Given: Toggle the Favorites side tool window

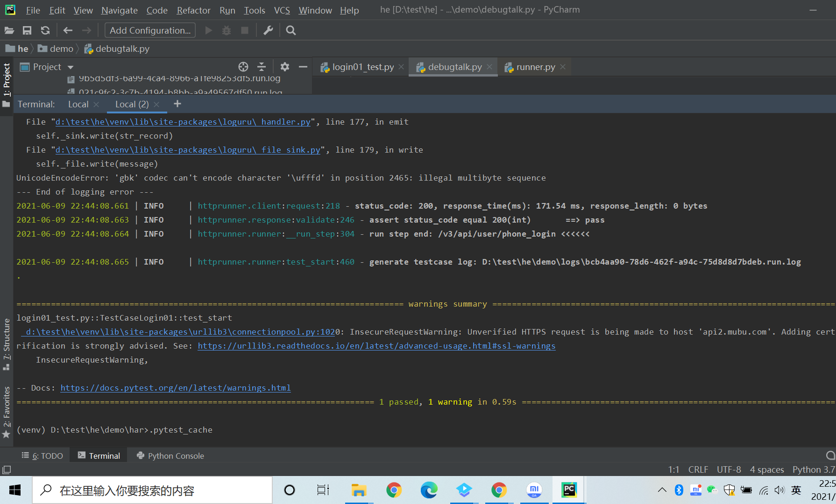Looking at the screenshot, I should tap(7, 412).
